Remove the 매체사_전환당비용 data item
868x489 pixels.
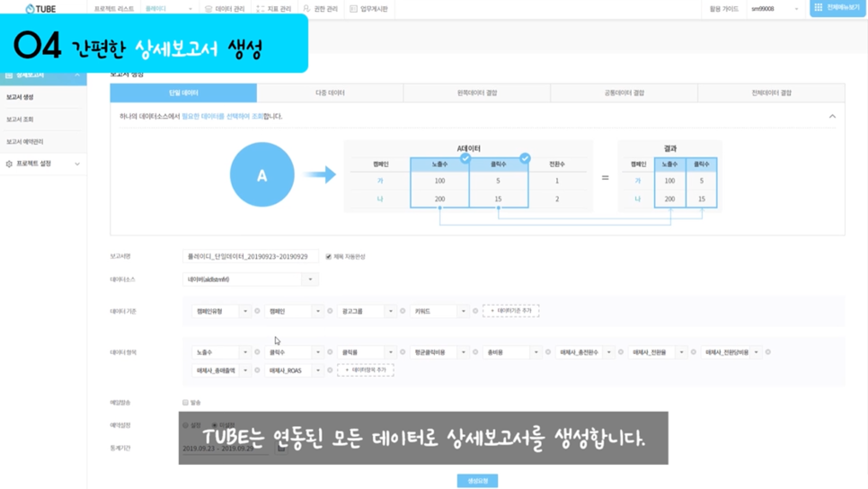(767, 352)
